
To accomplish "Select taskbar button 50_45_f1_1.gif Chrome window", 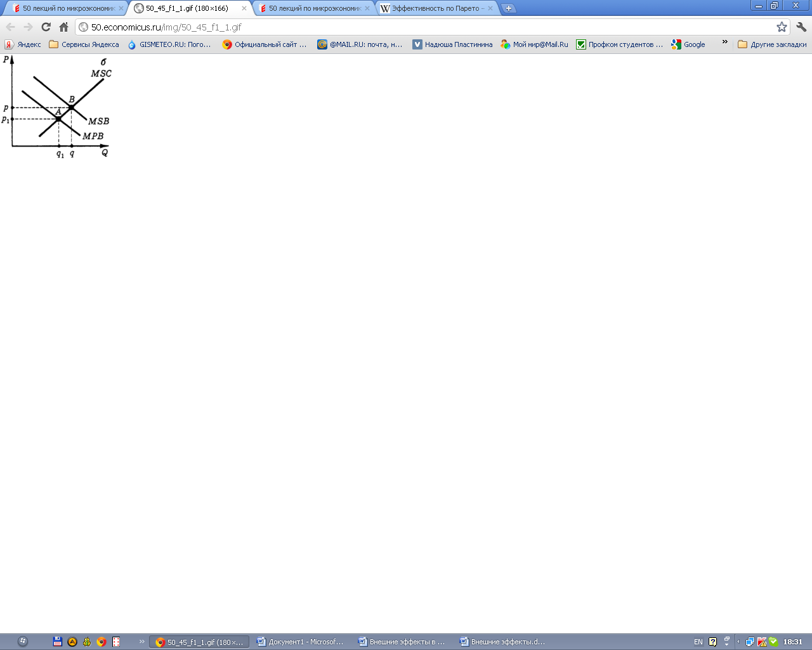I will tap(199, 642).
